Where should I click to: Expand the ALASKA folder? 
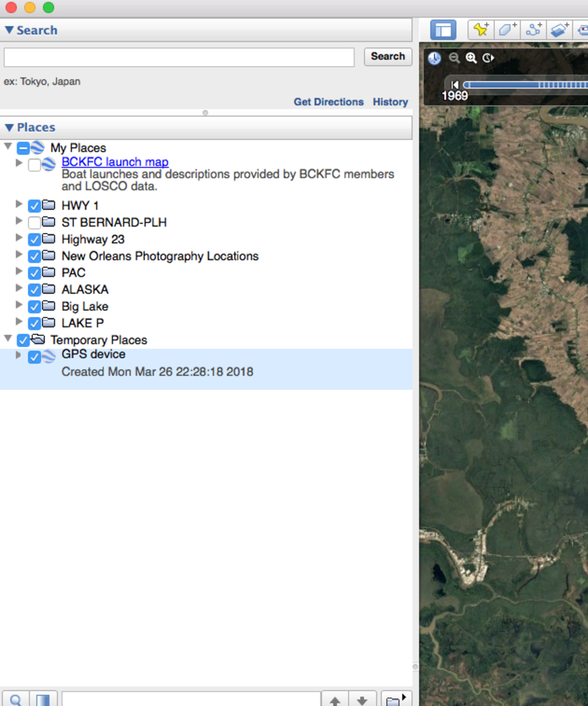[19, 288]
